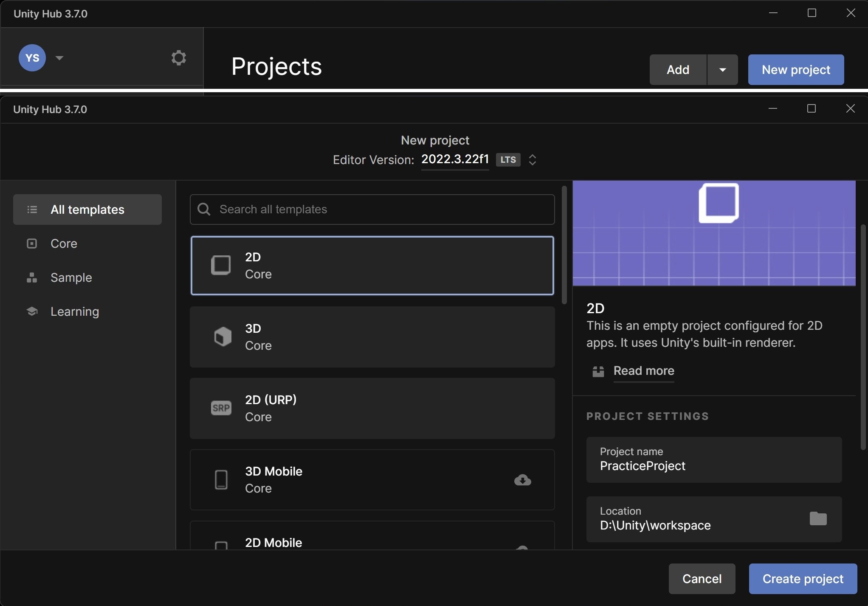Click the YS account avatar
Screen dimensions: 868x606
32,58
